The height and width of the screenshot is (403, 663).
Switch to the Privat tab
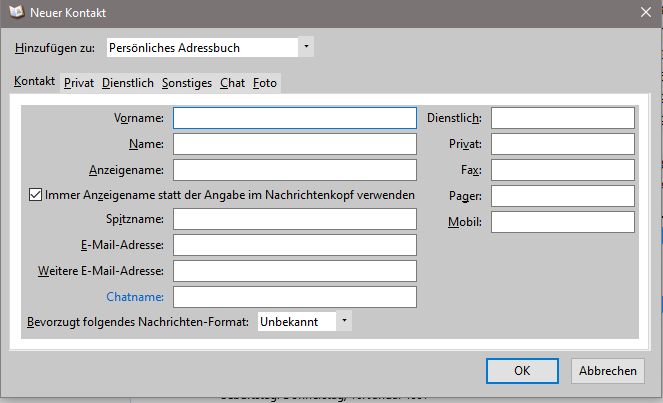(x=79, y=83)
